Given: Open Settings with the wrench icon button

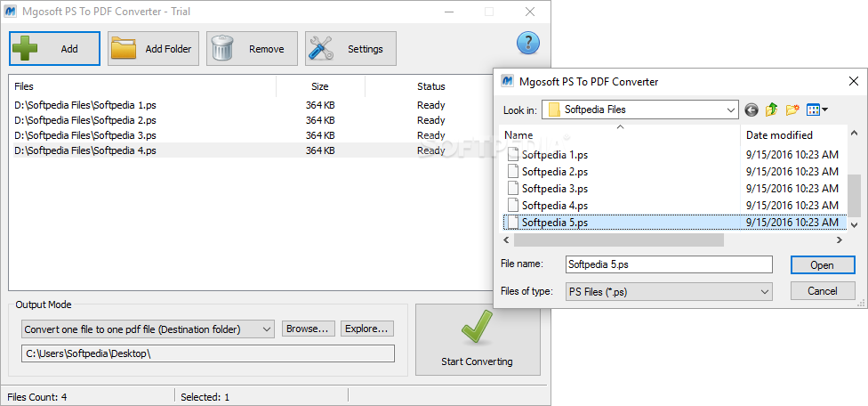Looking at the screenshot, I should point(350,49).
